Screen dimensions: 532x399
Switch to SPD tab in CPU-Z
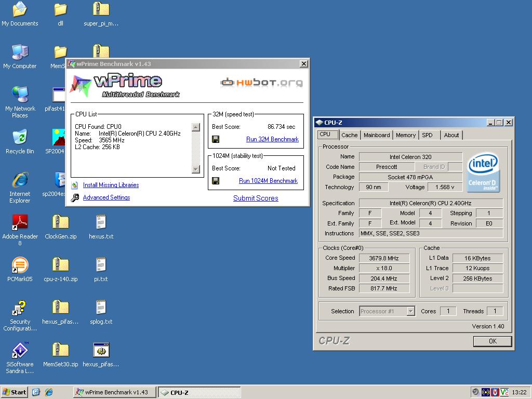pyautogui.click(x=430, y=135)
